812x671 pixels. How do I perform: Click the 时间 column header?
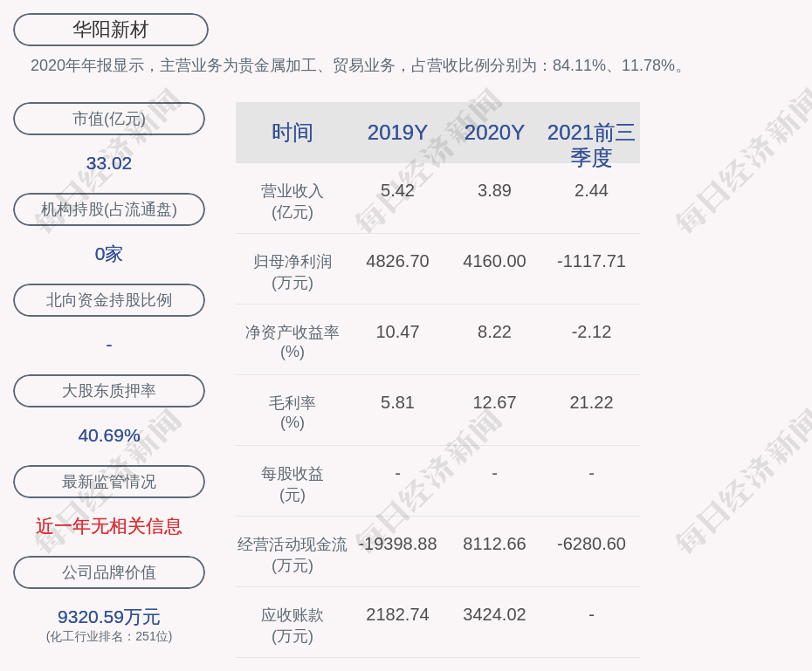tap(292, 133)
